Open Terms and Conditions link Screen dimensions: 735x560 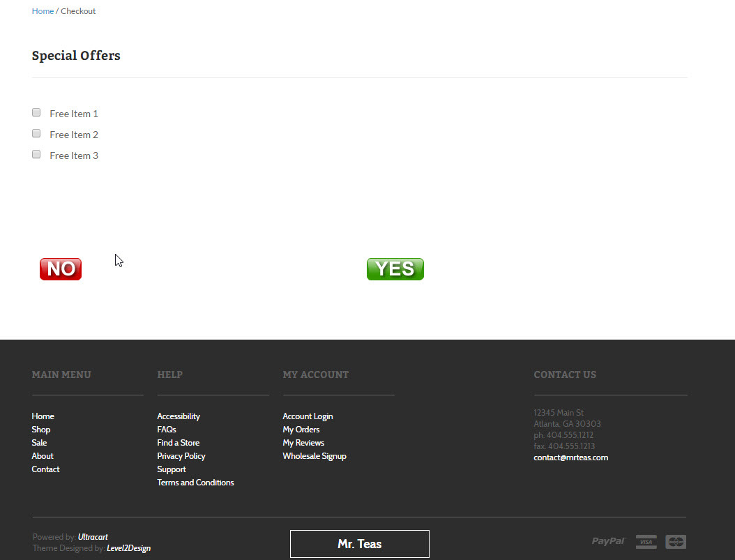[x=195, y=482]
